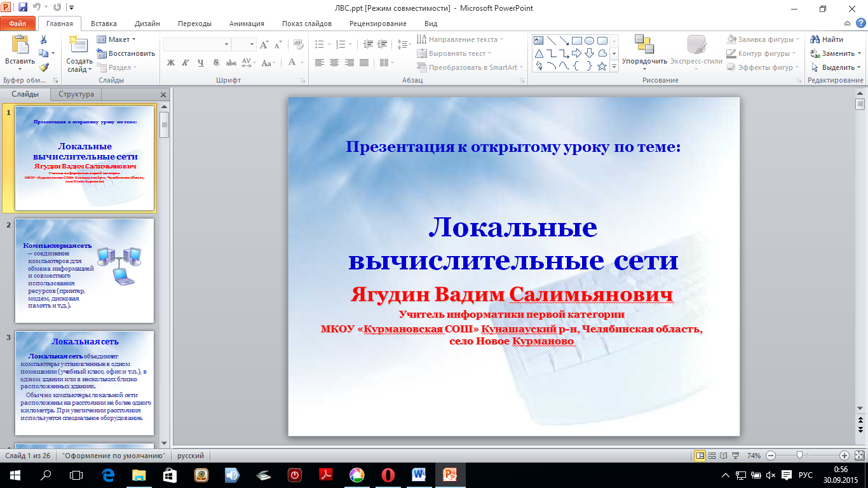Click the Save icon in quick access toolbar
This screenshot has height=488, width=868.
(23, 8)
